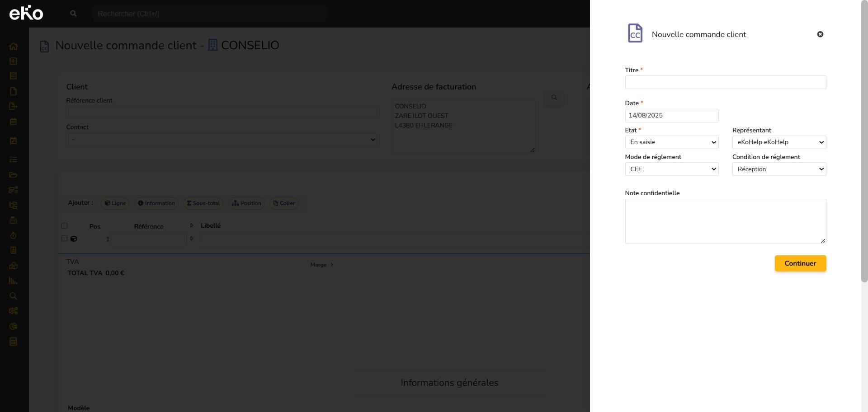Open the gears settings icon in sidebar
This screenshot has width=868, height=412.
pos(13,311)
